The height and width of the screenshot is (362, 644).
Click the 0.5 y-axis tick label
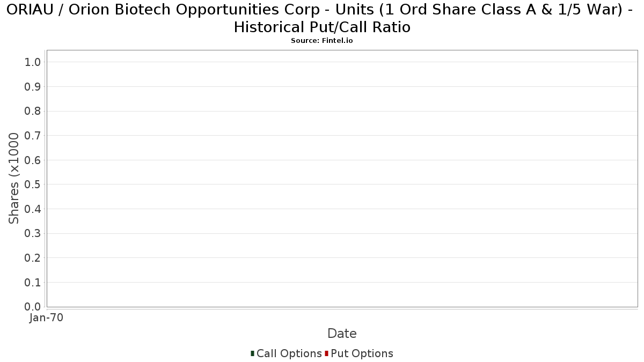pos(33,184)
